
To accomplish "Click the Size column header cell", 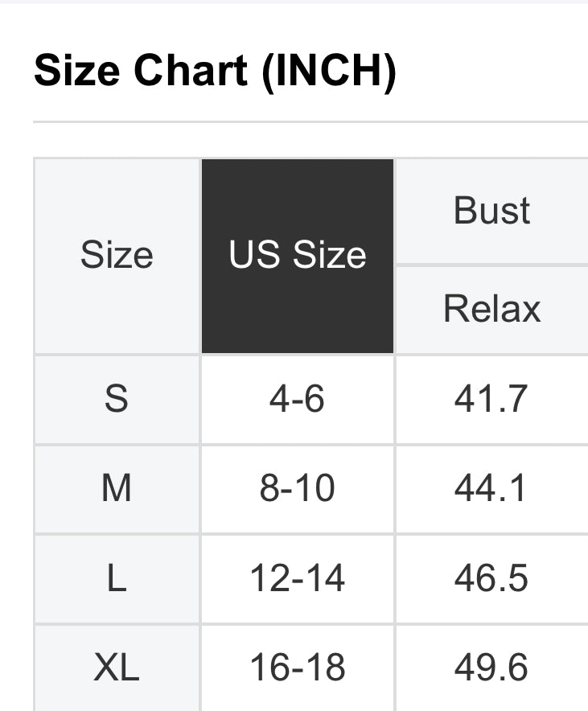I will tap(117, 256).
